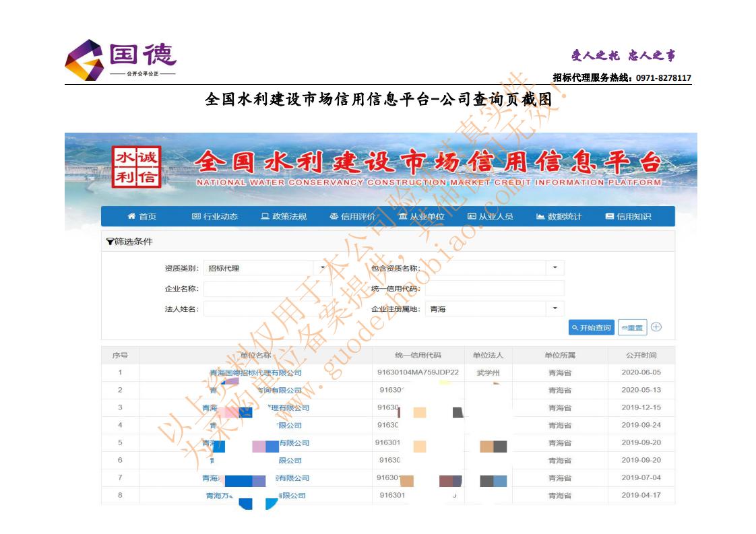Image resolution: width=756 pixels, height=534 pixels.
Task: Click the 国德 company logo
Action: coord(120,59)
